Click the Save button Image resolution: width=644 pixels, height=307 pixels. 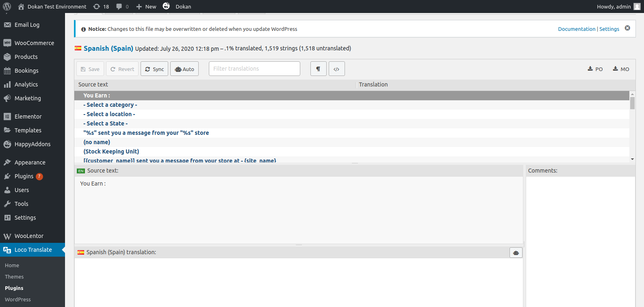click(90, 69)
